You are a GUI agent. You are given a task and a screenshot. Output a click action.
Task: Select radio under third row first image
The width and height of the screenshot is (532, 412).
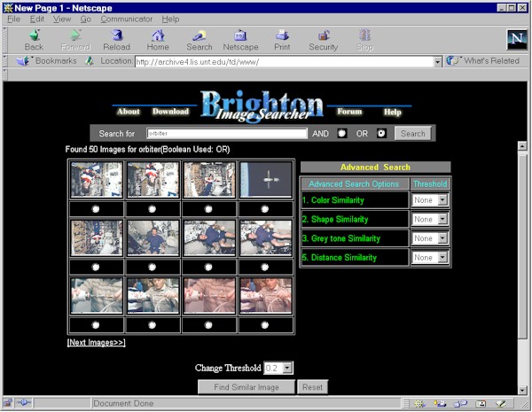point(96,325)
